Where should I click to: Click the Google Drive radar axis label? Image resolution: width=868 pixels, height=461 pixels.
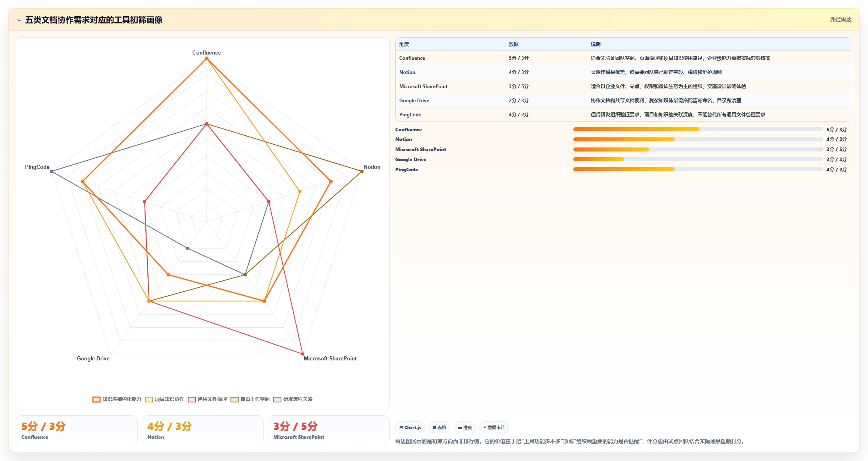coord(93,358)
